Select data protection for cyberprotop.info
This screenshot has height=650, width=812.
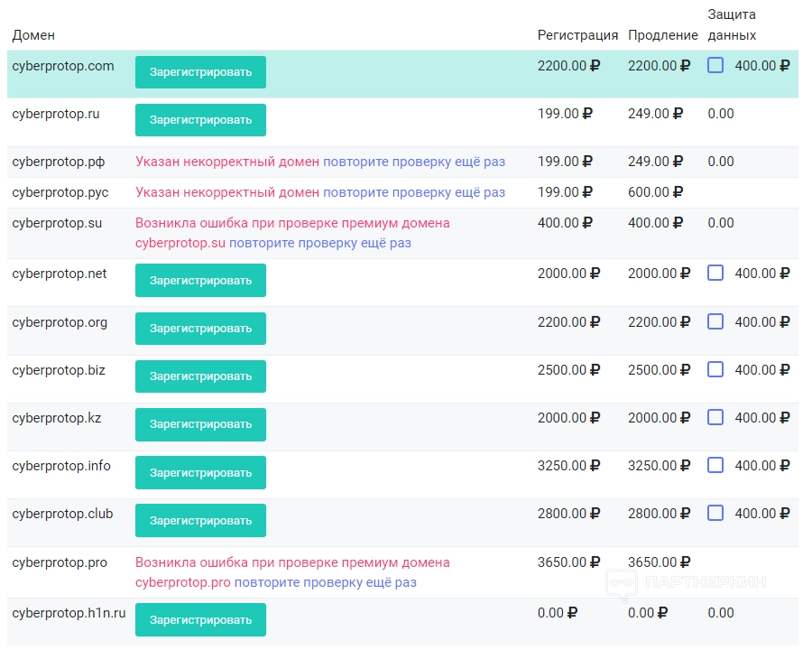point(715,465)
